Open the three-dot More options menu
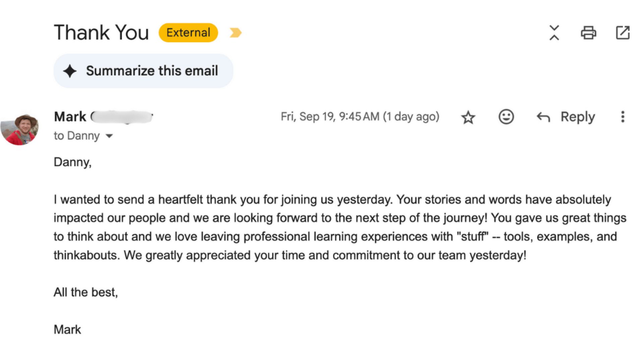The height and width of the screenshot is (354, 644). 623,117
